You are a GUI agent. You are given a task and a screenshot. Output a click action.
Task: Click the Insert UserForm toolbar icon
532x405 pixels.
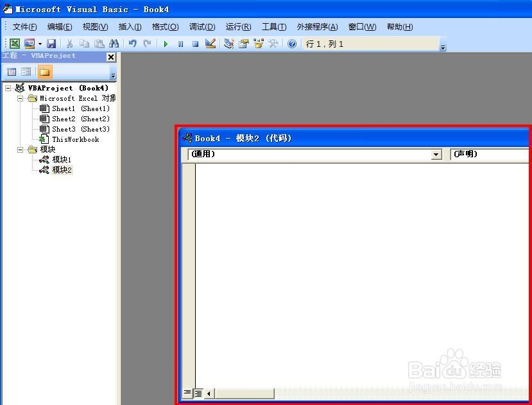click(x=30, y=44)
